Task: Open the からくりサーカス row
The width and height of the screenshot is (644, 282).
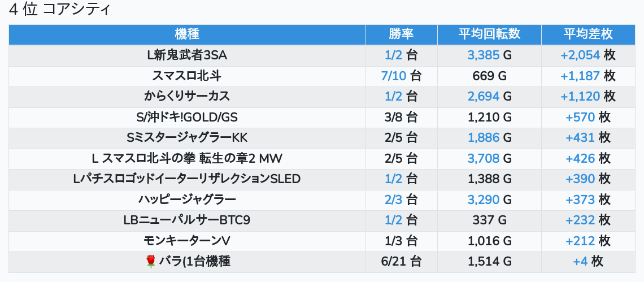Action: click(186, 96)
